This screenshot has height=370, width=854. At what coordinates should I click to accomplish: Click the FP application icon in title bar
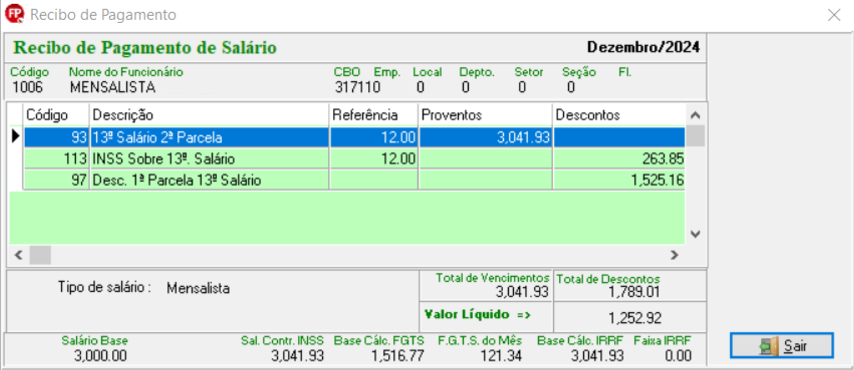pos(16,15)
